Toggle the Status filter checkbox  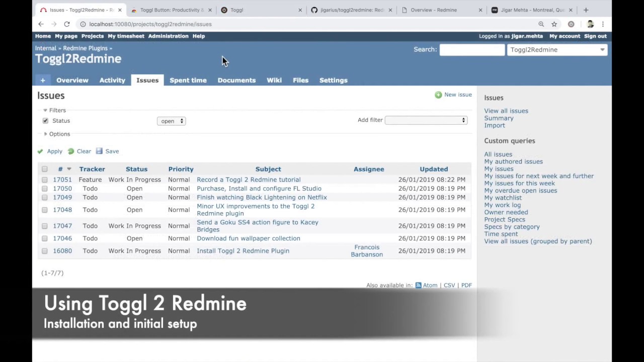coord(45,121)
